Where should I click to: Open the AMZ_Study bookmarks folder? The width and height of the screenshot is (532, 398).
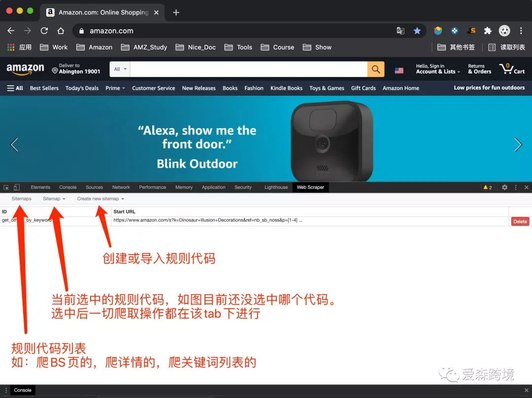(x=144, y=47)
